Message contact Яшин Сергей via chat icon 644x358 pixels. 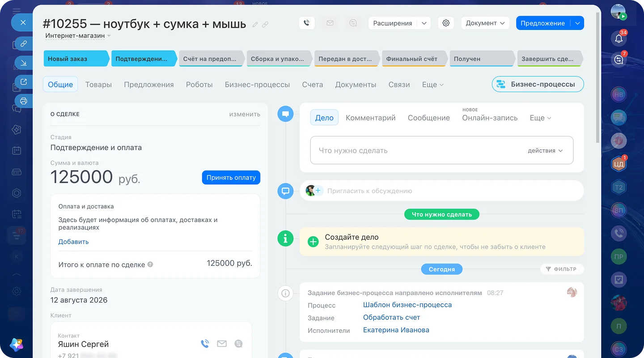pyautogui.click(x=238, y=344)
